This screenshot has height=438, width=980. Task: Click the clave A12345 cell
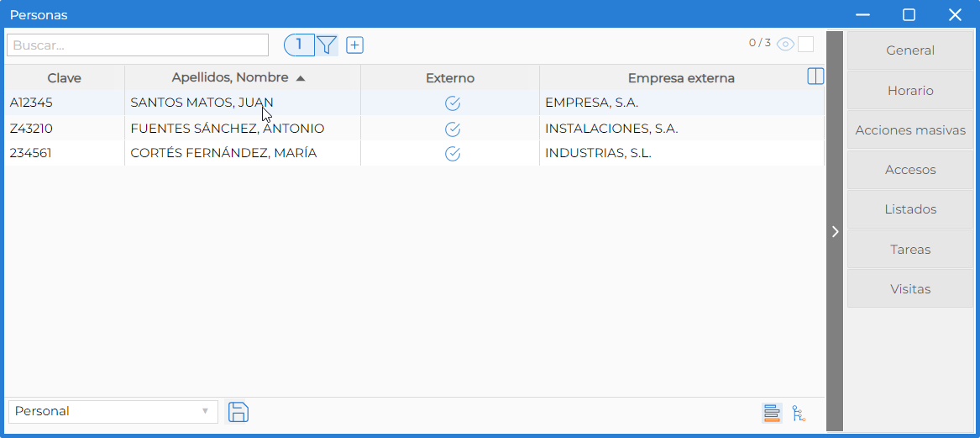tap(65, 103)
